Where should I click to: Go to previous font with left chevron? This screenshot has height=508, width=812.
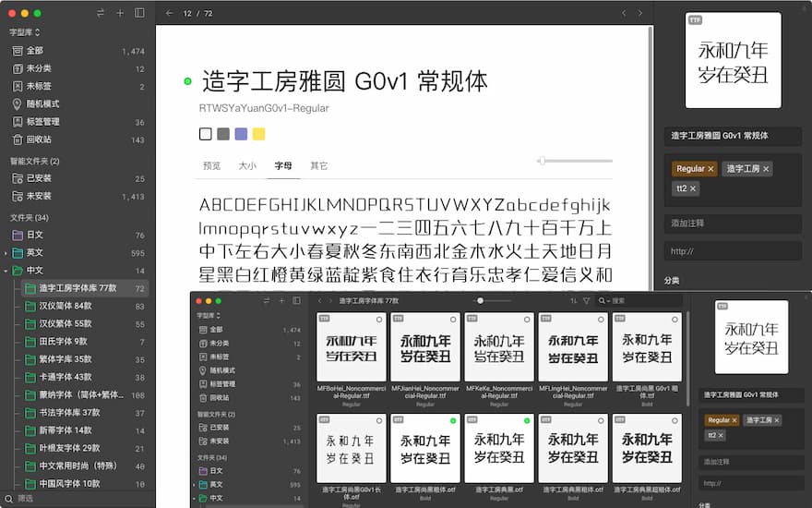(624, 13)
